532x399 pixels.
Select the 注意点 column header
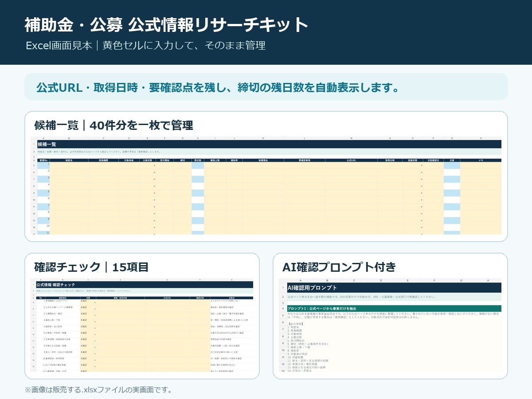tap(232, 298)
